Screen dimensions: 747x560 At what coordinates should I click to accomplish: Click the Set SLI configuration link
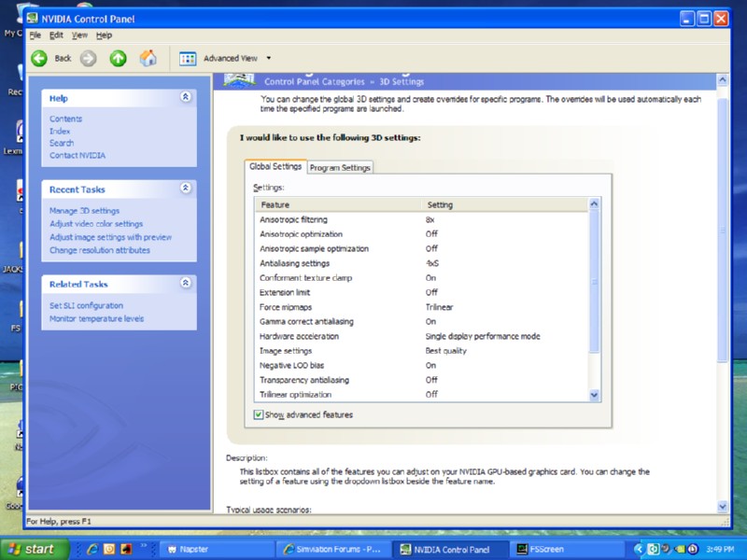[86, 305]
